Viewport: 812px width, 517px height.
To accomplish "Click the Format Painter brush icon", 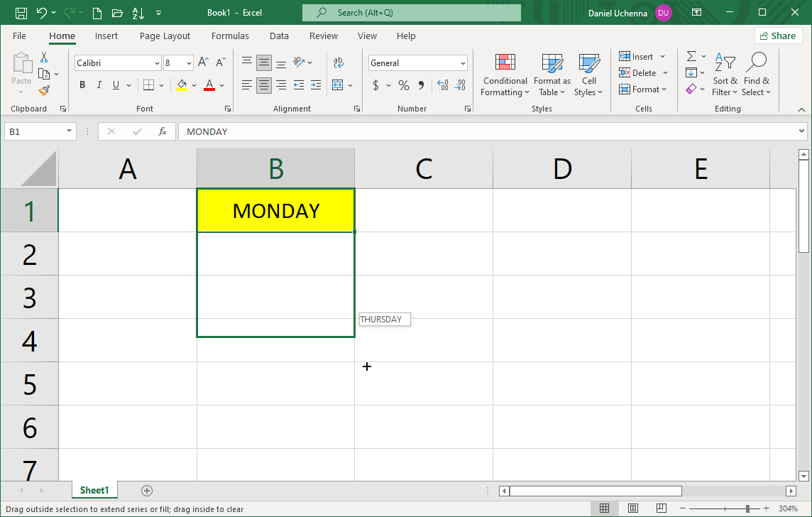I will [44, 90].
